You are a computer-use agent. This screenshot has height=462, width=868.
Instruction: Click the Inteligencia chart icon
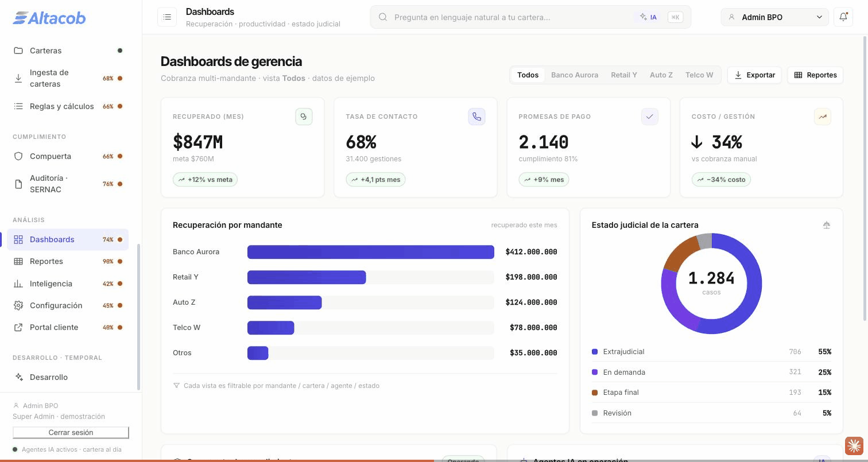click(18, 284)
